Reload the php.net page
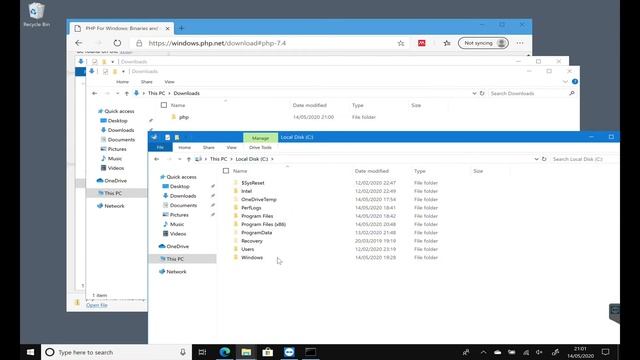The height and width of the screenshot is (360, 640). click(x=117, y=43)
